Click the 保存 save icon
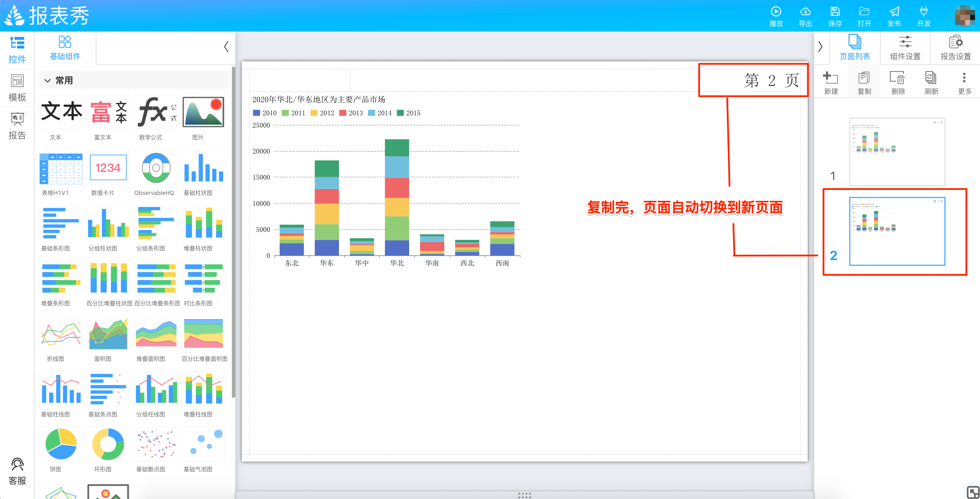Image resolution: width=980 pixels, height=499 pixels. [835, 11]
